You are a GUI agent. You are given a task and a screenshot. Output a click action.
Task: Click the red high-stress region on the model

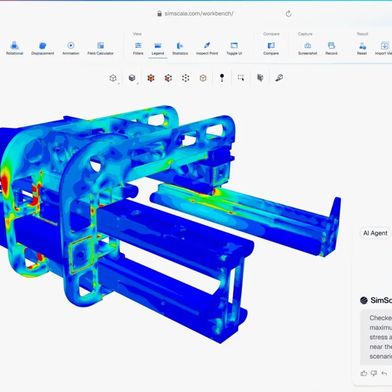click(x=5, y=182)
